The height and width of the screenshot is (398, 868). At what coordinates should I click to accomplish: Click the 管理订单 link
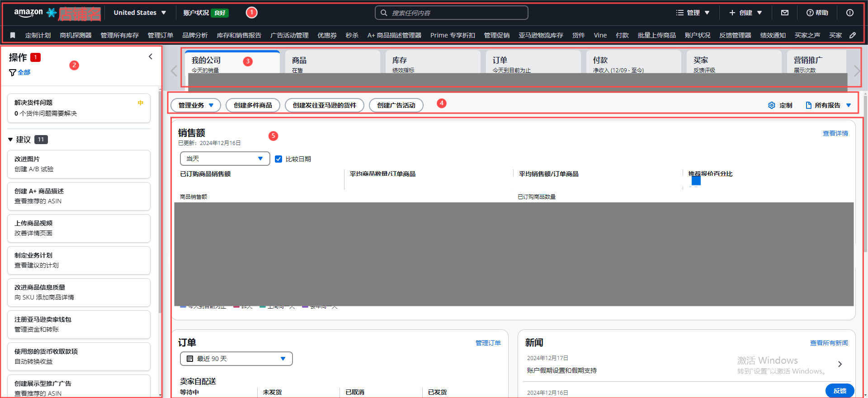click(488, 343)
